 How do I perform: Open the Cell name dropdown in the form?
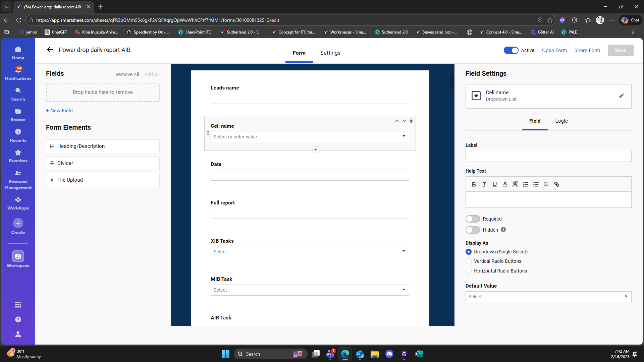coord(310,137)
